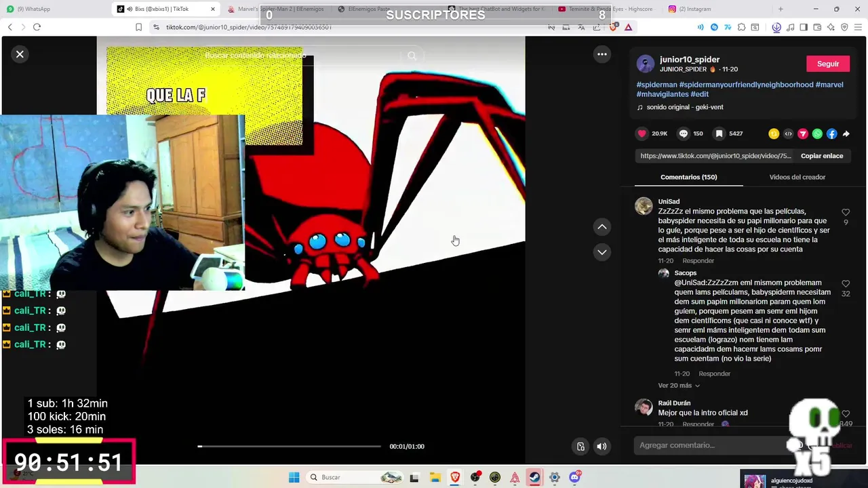Open a new browser tab

[x=781, y=9]
